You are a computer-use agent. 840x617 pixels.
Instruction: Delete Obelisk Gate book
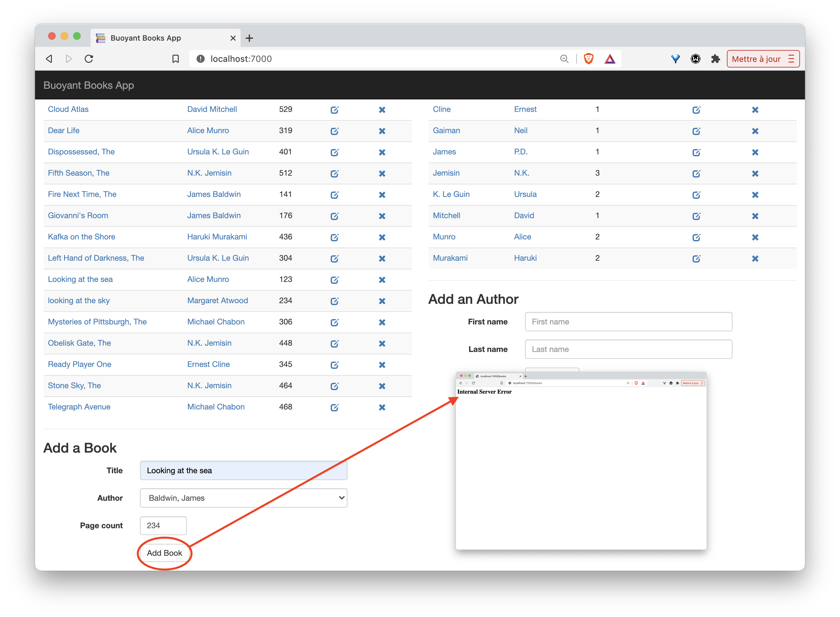pos(382,344)
